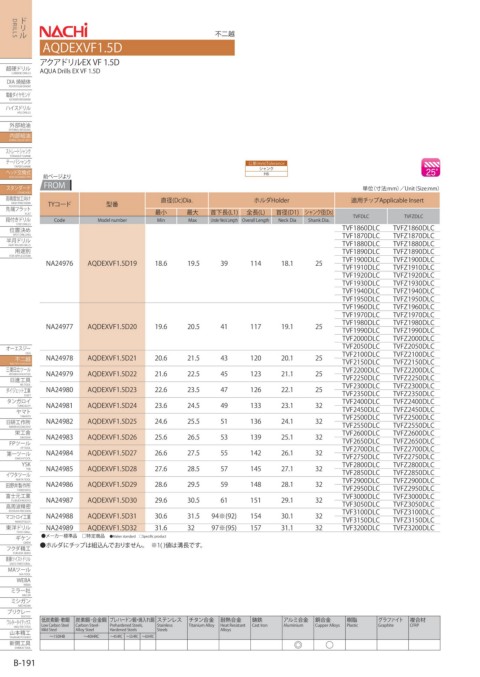
Task: Click code NA24979
Action: [59, 374]
